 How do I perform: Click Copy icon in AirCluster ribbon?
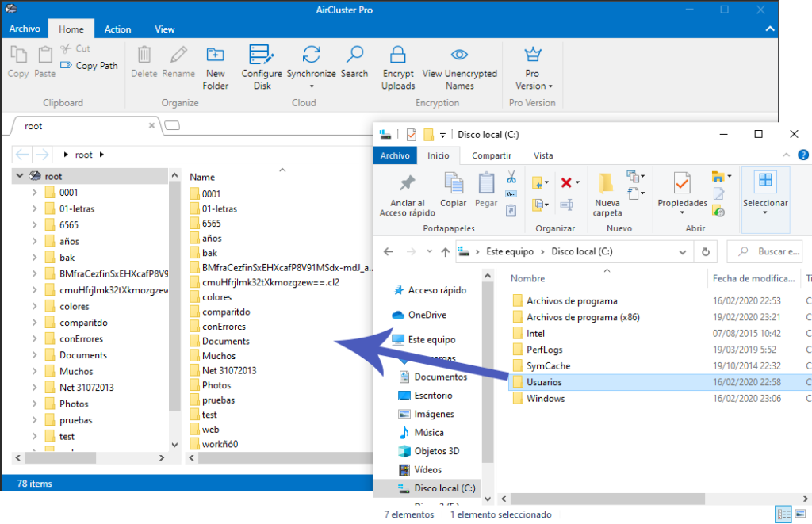(18, 55)
